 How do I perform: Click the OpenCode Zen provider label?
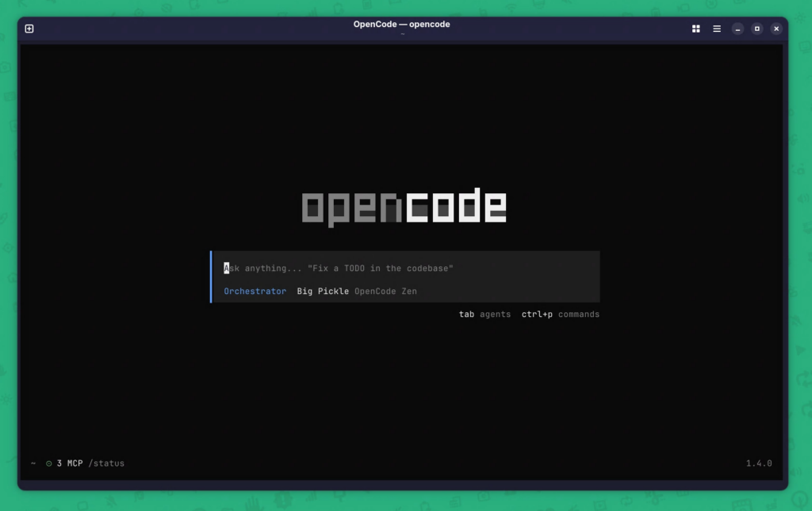(x=385, y=292)
